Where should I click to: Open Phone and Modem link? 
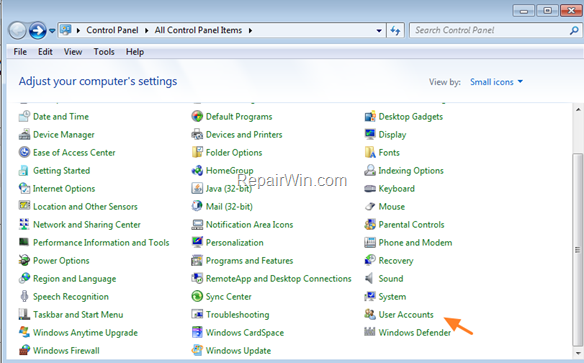[415, 243]
